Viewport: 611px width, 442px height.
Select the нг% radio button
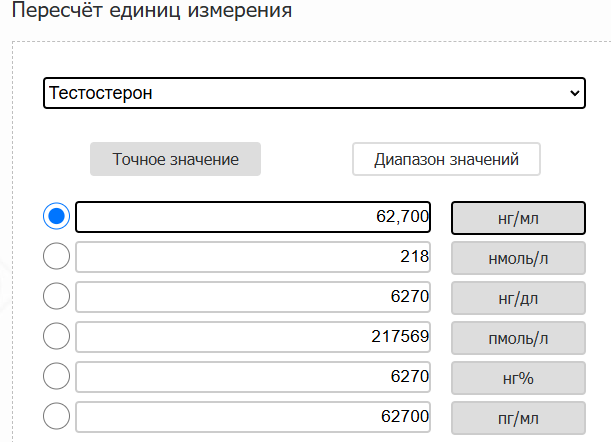57,376
